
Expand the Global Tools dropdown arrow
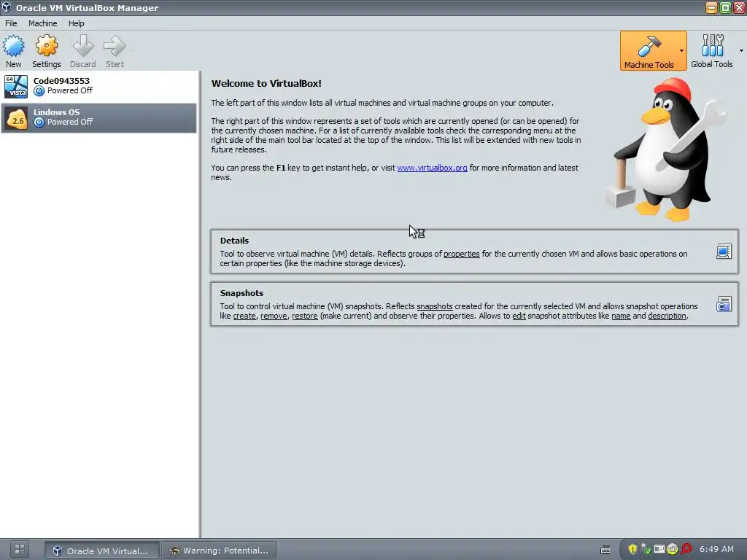point(741,50)
